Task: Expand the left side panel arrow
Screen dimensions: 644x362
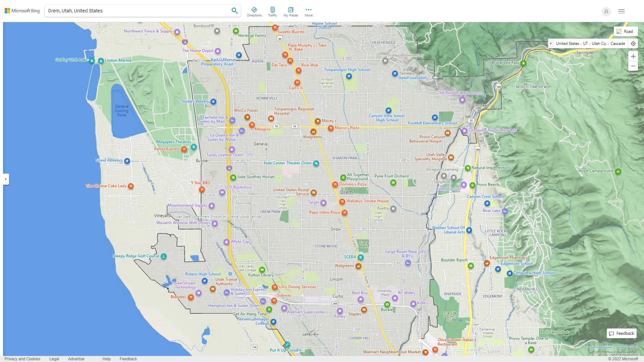Action: (x=6, y=179)
